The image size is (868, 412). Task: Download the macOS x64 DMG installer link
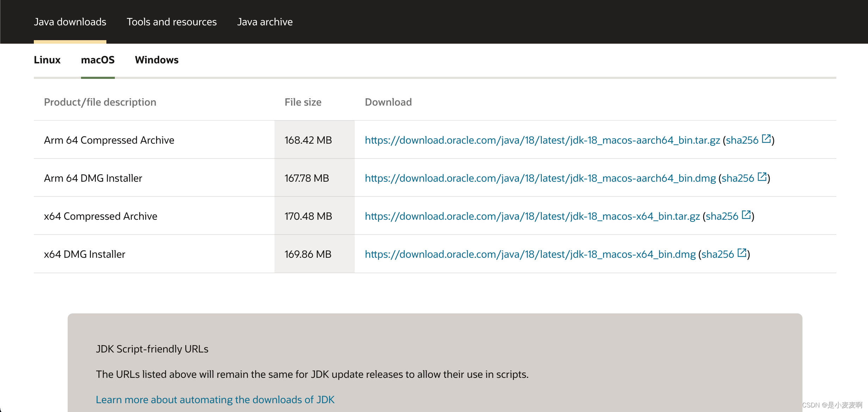pos(530,254)
